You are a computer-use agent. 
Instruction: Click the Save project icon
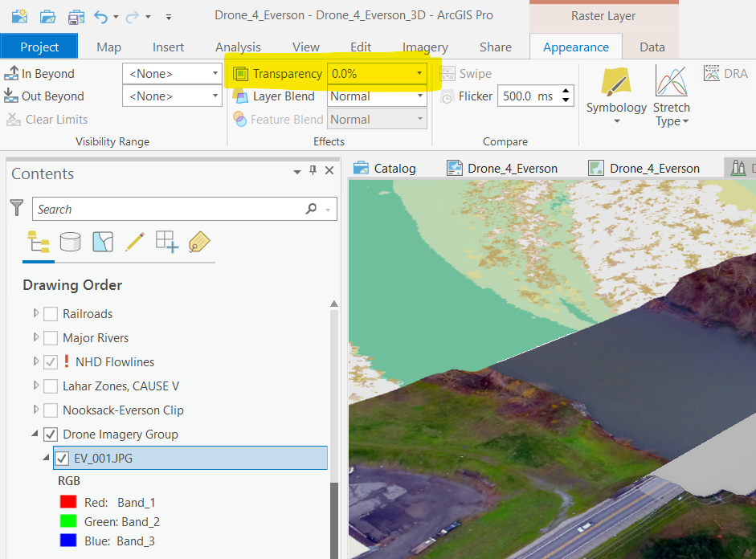76,16
